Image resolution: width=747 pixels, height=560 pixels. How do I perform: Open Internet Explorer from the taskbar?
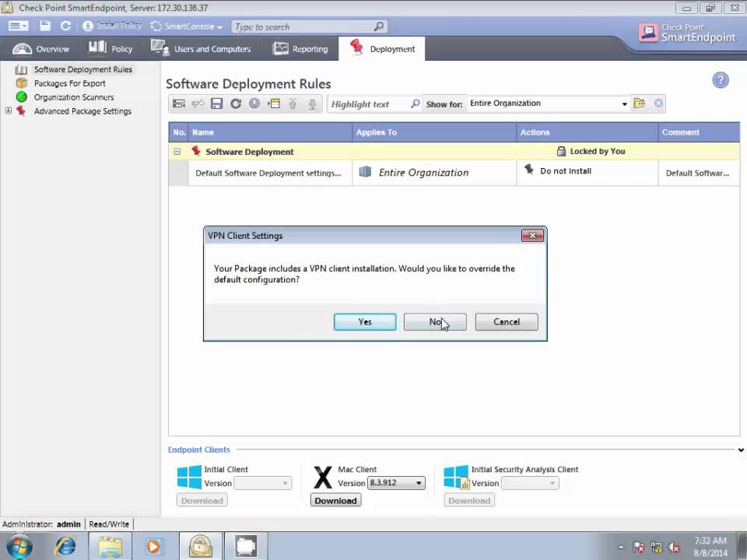tap(65, 546)
